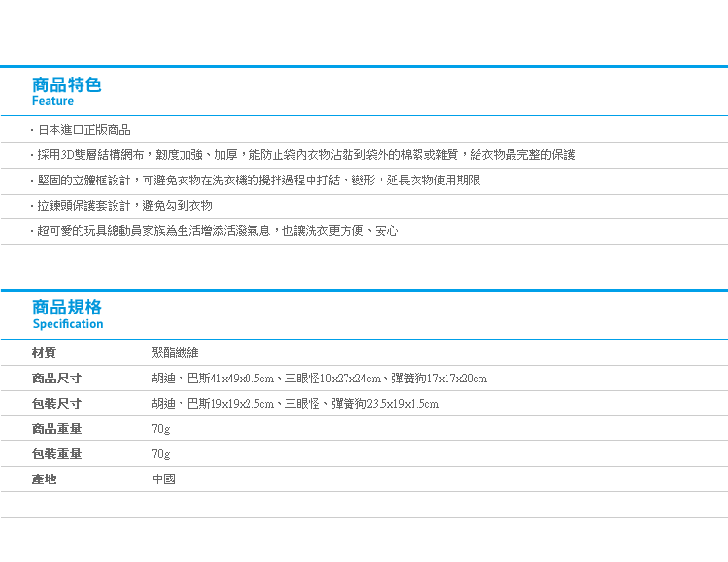The image size is (728, 562).
Task: Click the 商品重量 row label
Action: click(56, 429)
